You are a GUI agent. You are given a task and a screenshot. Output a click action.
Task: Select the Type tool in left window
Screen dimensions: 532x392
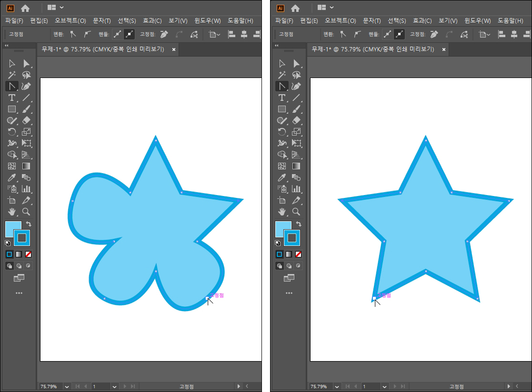pos(12,98)
